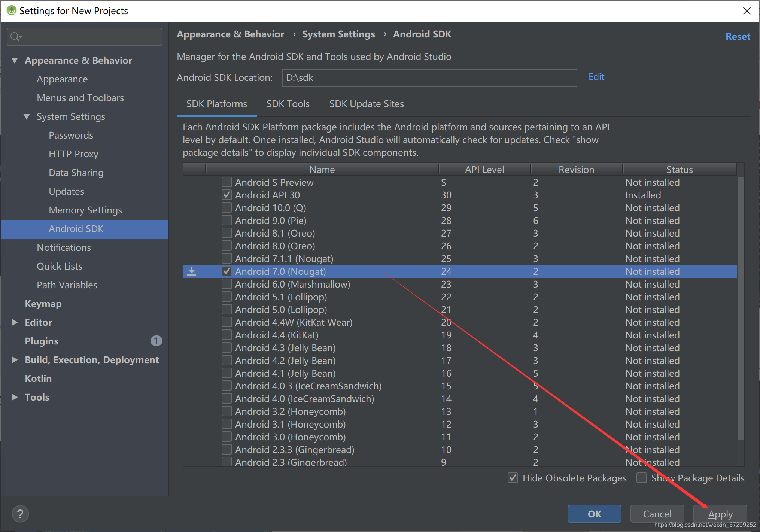The height and width of the screenshot is (532, 760).
Task: Open Notifications settings
Action: [64, 247]
